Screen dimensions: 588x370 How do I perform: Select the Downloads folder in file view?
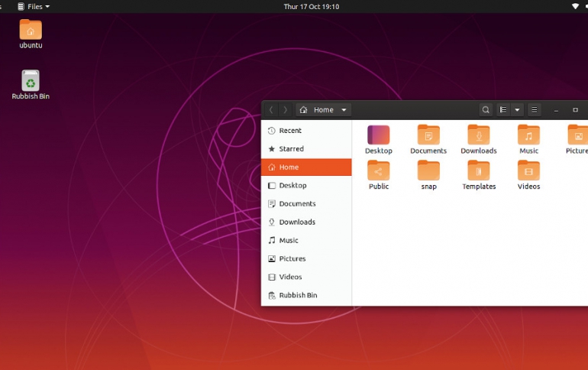pyautogui.click(x=479, y=140)
